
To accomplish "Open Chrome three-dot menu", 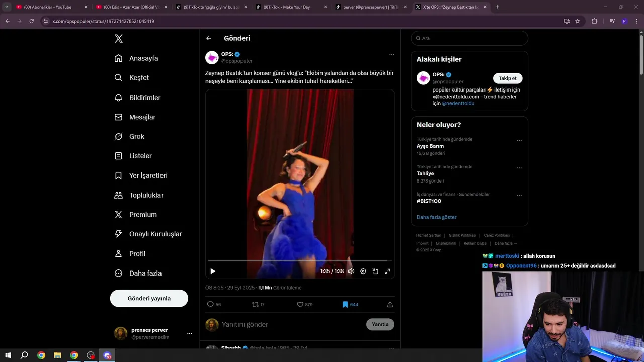I will point(636,21).
